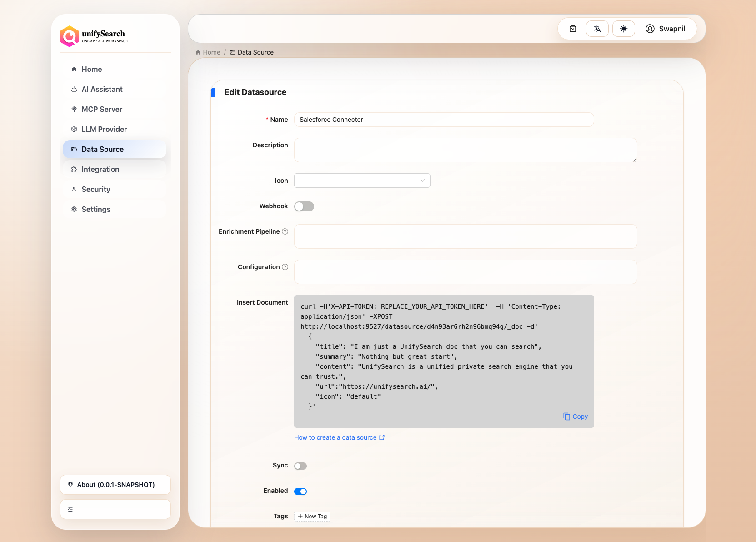This screenshot has width=756, height=542.
Task: Open the language translation selector
Action: [x=597, y=28]
